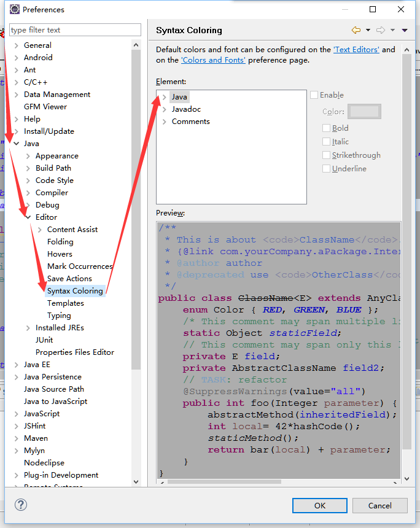Toggle the Italic checkbox
The width and height of the screenshot is (420, 528).
point(326,141)
